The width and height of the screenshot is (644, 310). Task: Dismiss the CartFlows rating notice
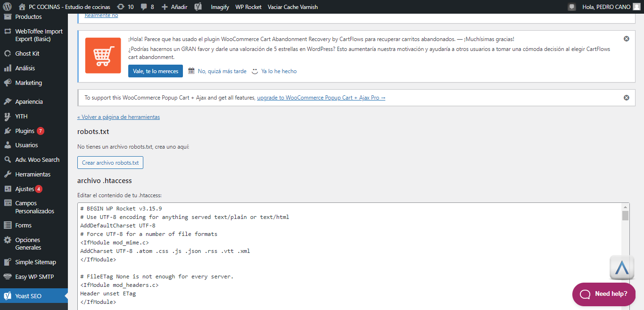click(627, 39)
